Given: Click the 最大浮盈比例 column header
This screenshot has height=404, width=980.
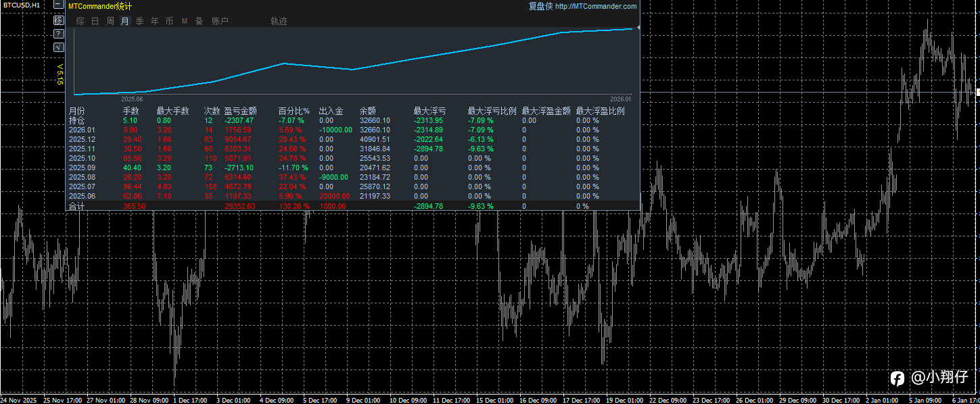Looking at the screenshot, I should [600, 111].
